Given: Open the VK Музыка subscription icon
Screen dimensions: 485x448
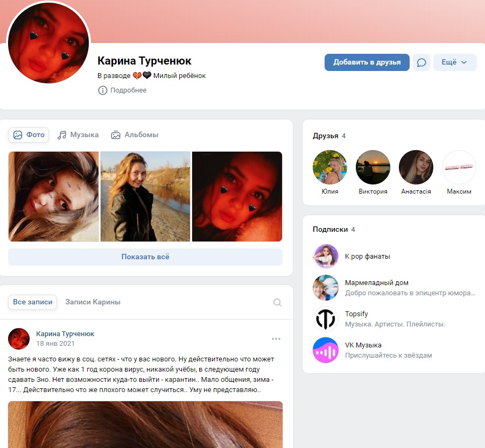Looking at the screenshot, I should [325, 350].
